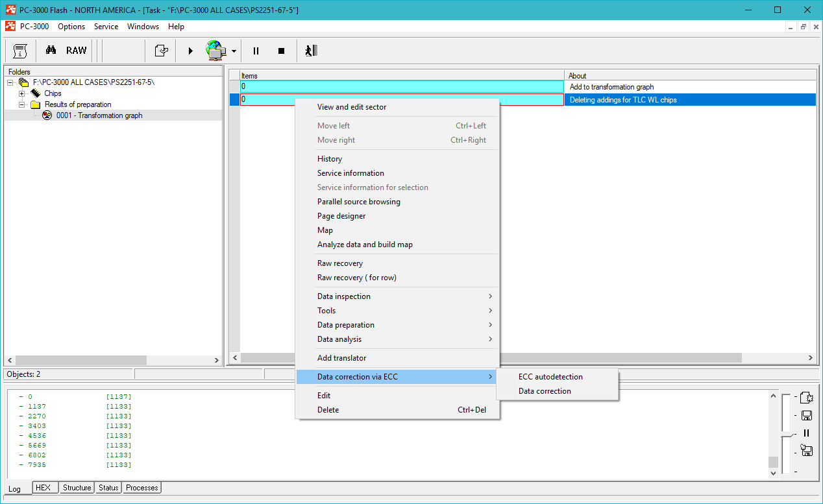Choose View and edit sector
Viewport: 823px width, 504px height.
397,107
